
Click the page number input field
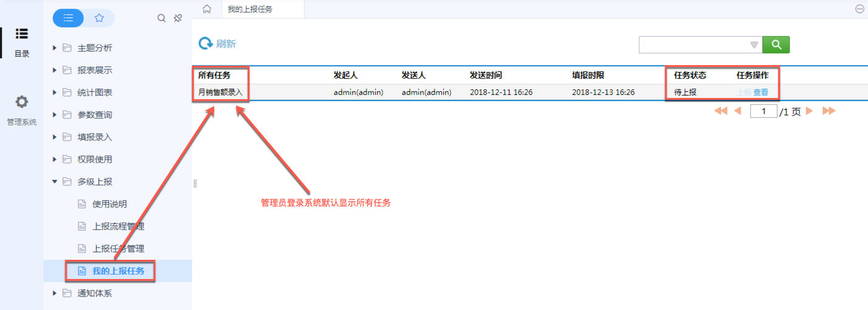763,112
